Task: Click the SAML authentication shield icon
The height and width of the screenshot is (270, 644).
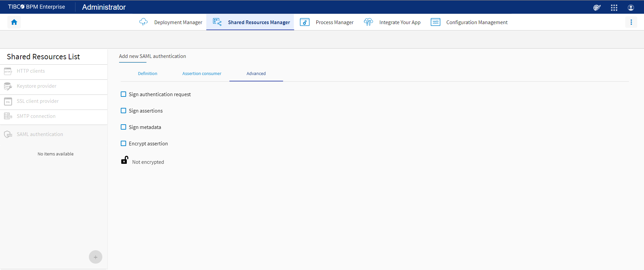Action: (x=8, y=134)
